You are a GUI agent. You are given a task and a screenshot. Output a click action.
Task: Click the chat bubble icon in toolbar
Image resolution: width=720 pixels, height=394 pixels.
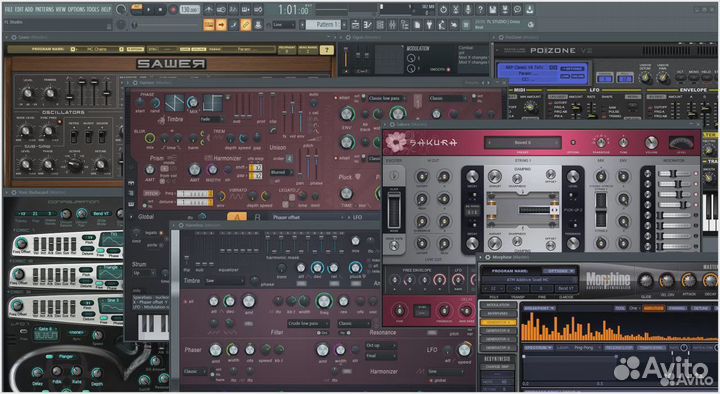point(517,9)
